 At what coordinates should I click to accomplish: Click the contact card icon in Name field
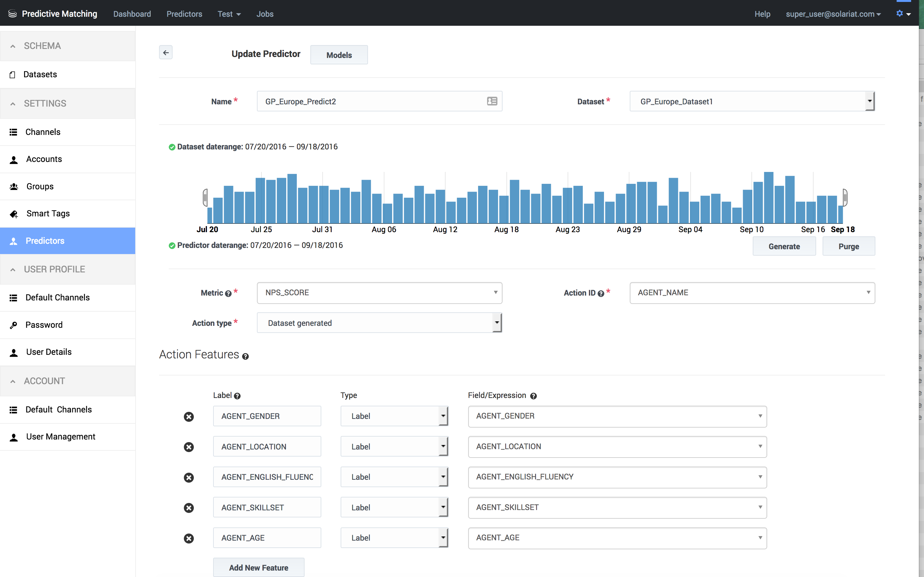point(492,101)
